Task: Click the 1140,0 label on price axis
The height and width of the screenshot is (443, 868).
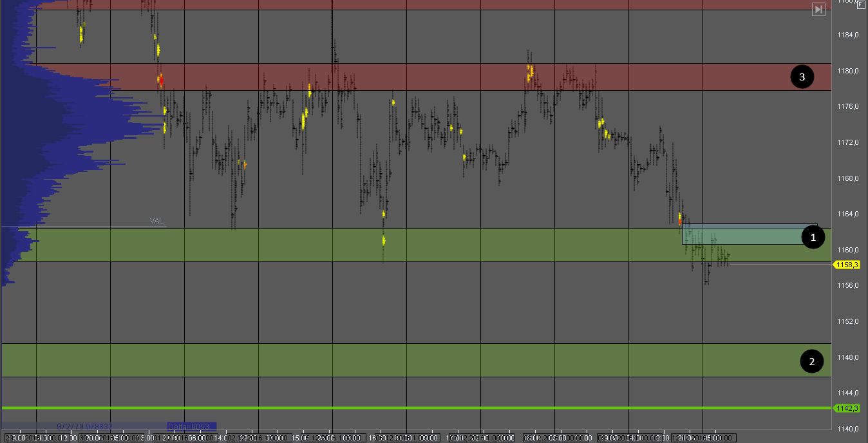Action: coord(849,429)
